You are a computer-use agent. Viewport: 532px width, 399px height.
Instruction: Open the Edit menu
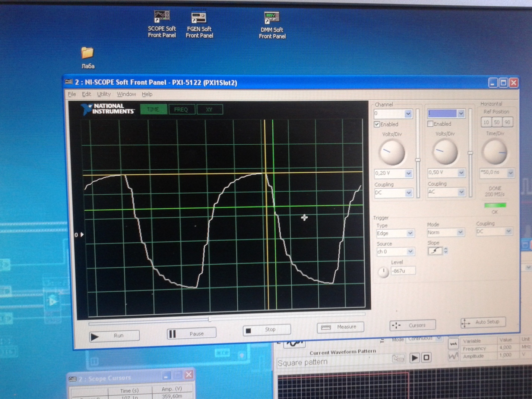(86, 94)
